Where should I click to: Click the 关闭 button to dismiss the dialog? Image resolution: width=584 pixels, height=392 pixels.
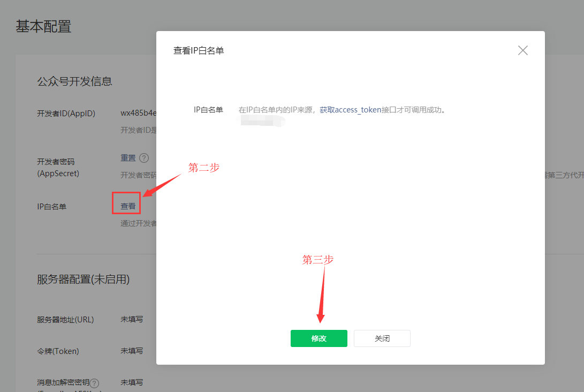(382, 338)
